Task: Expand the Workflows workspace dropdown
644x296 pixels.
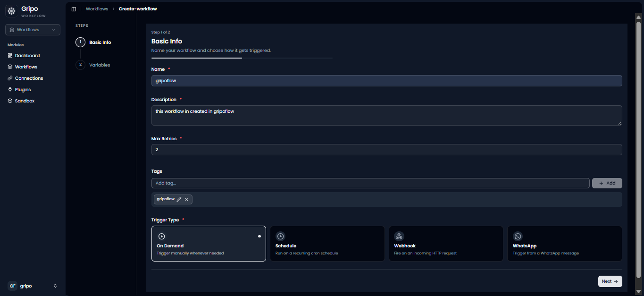Action: point(33,30)
